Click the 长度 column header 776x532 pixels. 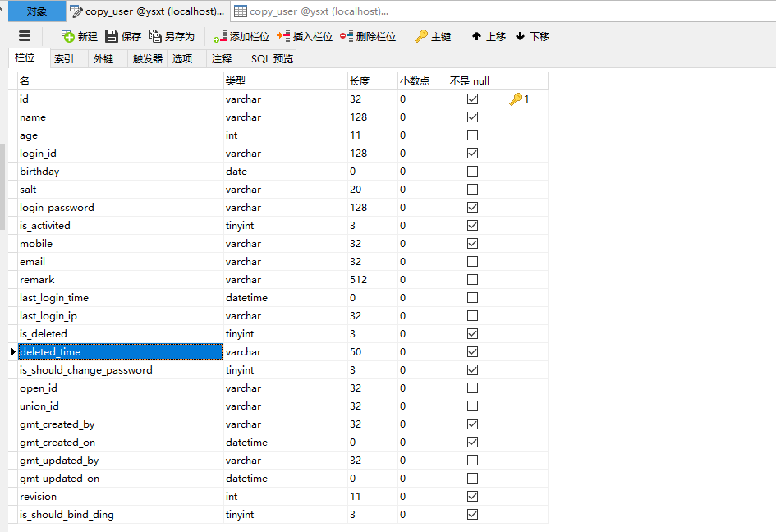pyautogui.click(x=373, y=80)
